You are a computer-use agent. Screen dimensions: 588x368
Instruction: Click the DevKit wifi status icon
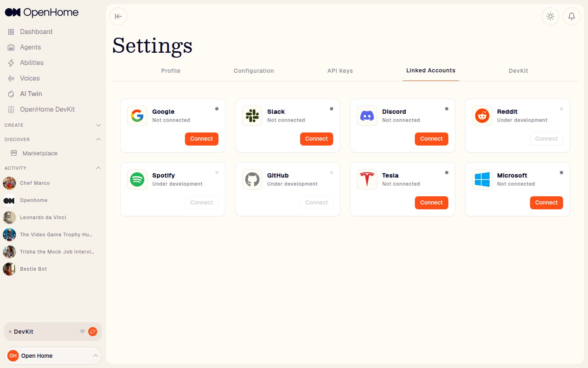82,332
